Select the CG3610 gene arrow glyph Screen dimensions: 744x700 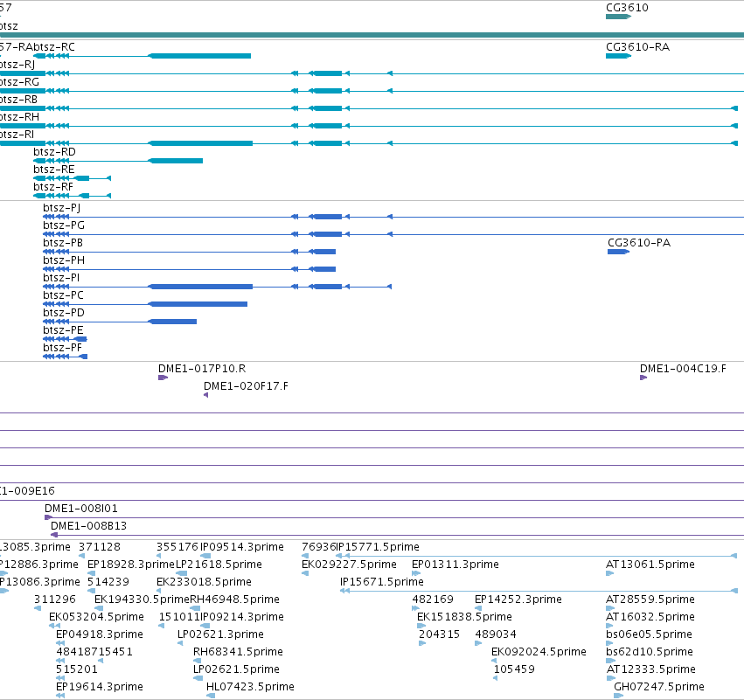point(618,17)
